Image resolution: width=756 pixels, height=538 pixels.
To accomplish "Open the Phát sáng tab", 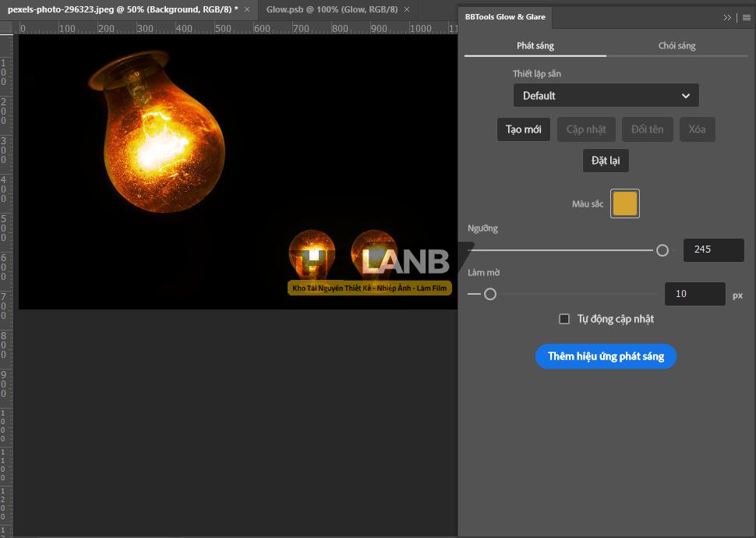I will 535,46.
